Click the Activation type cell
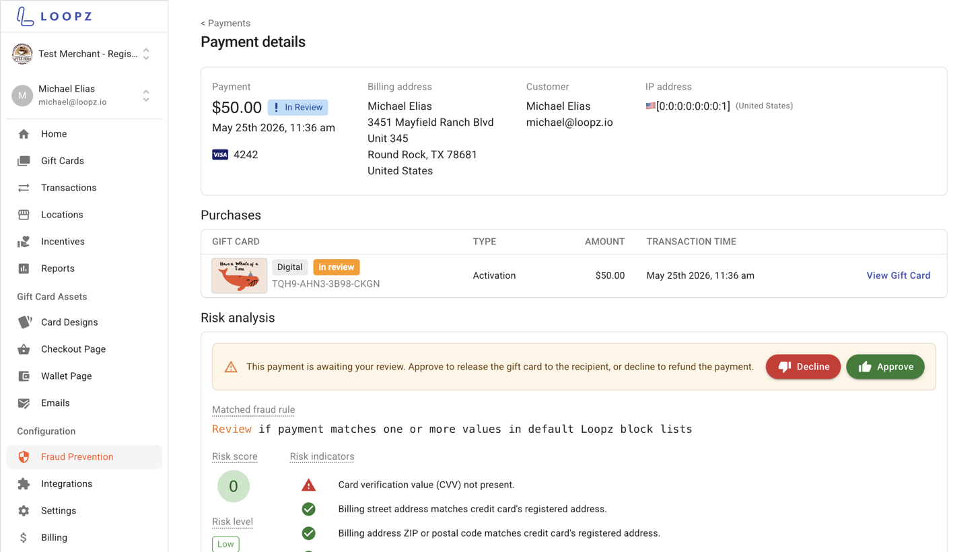This screenshot has width=980, height=552. pyautogui.click(x=494, y=275)
